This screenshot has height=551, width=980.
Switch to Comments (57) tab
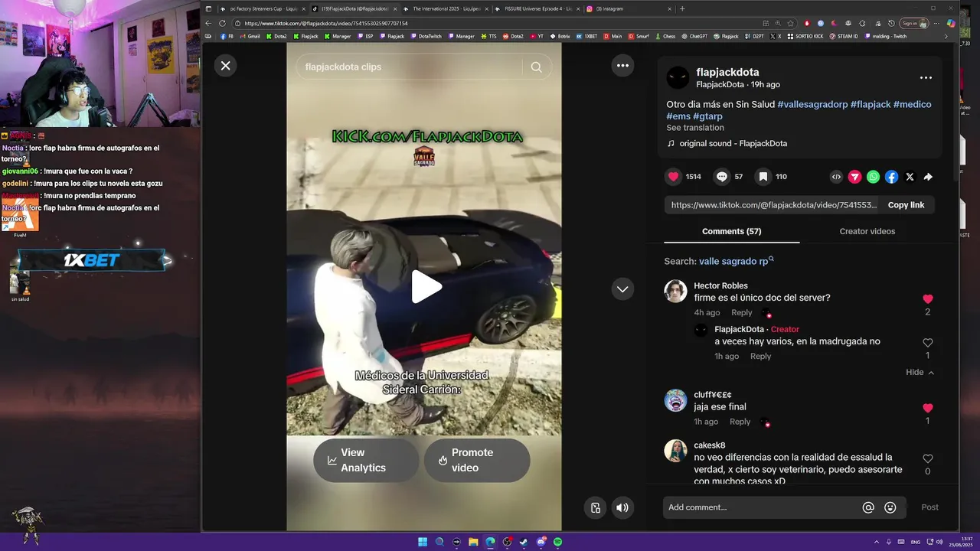[731, 231]
